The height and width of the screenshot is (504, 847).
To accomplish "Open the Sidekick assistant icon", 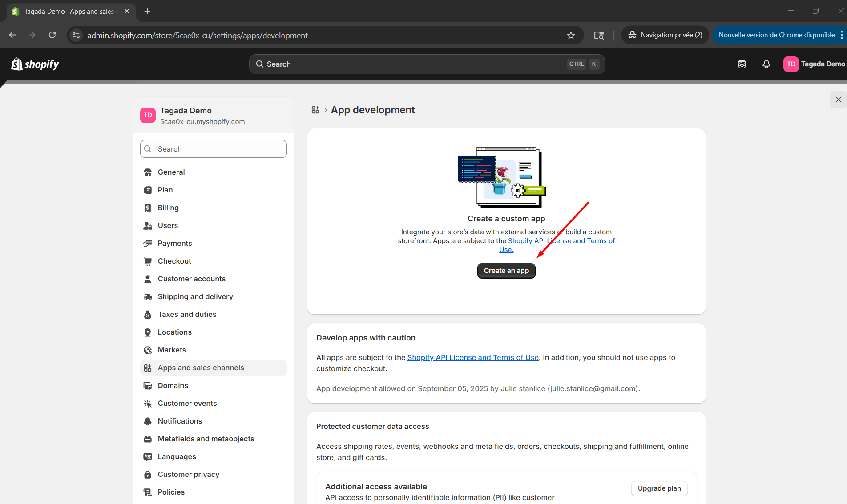I will click(742, 64).
